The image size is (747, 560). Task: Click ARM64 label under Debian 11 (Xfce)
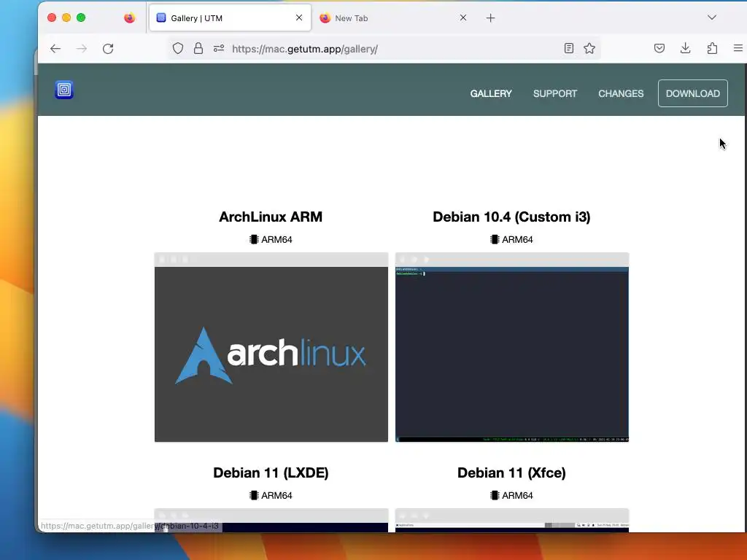[x=517, y=495]
